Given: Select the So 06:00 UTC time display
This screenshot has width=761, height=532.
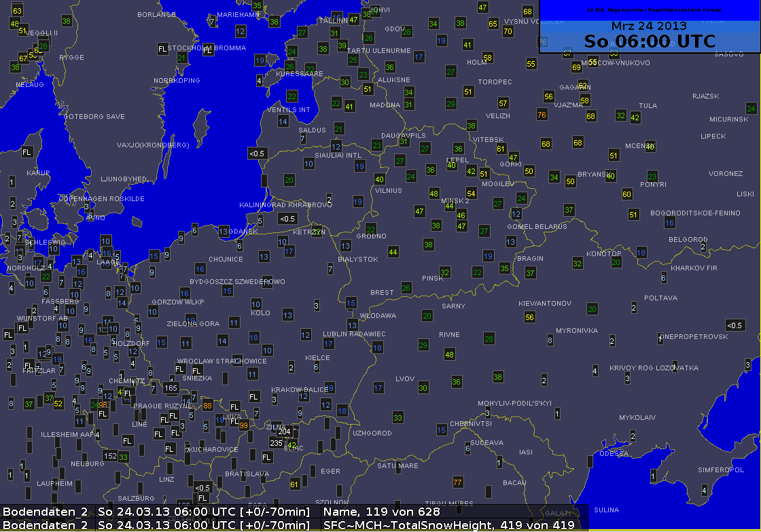Looking at the screenshot, I should tap(649, 41).
